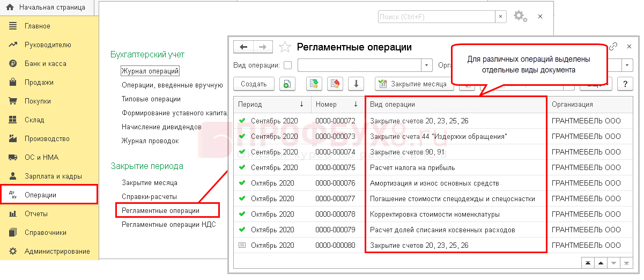Click the Справочники books icon

click(x=13, y=233)
